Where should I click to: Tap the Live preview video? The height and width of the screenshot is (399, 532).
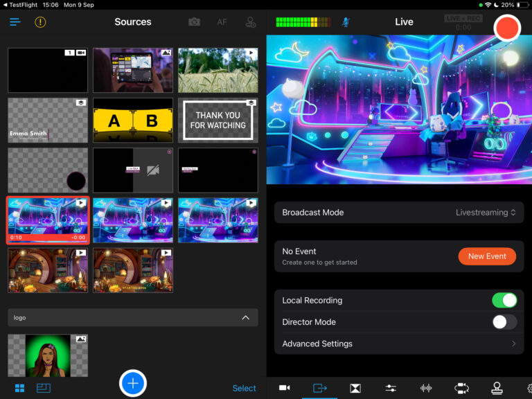pyautogui.click(x=399, y=109)
